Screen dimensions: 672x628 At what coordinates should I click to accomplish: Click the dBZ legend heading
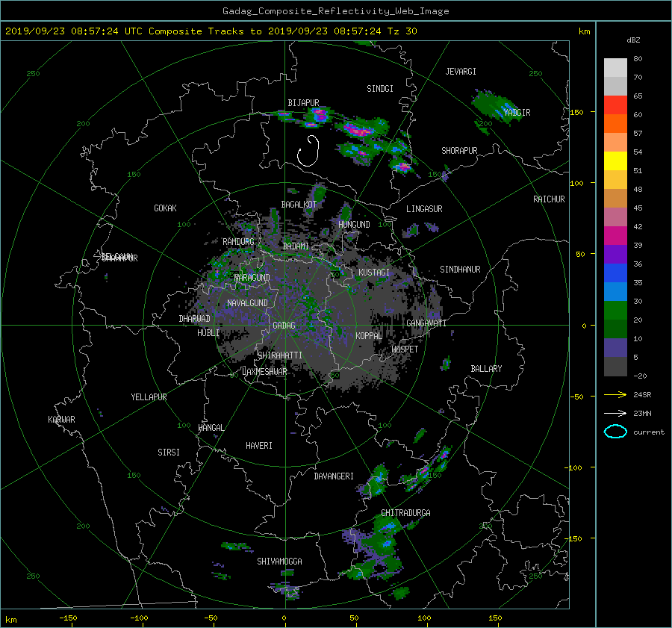pyautogui.click(x=633, y=40)
